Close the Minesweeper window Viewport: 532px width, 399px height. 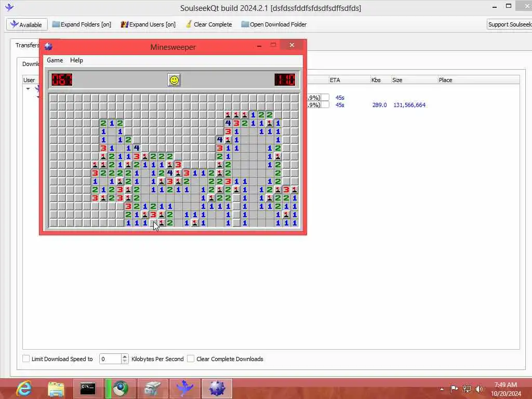tap(292, 45)
